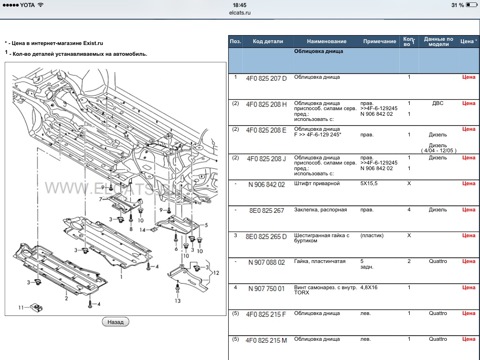The height and width of the screenshot is (360, 480).
Task: Tap the battery indicator in status bar
Action: [472, 5]
